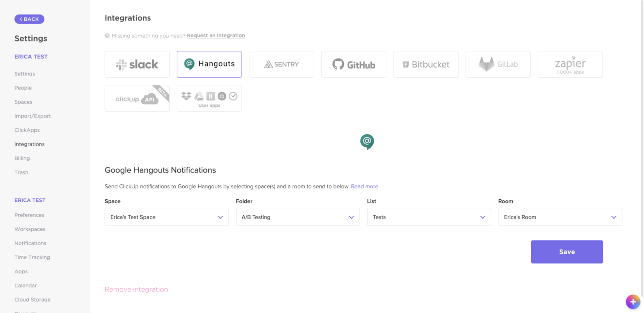The width and height of the screenshot is (644, 313).
Task: Select the ClickUp API tile
Action: tap(137, 98)
